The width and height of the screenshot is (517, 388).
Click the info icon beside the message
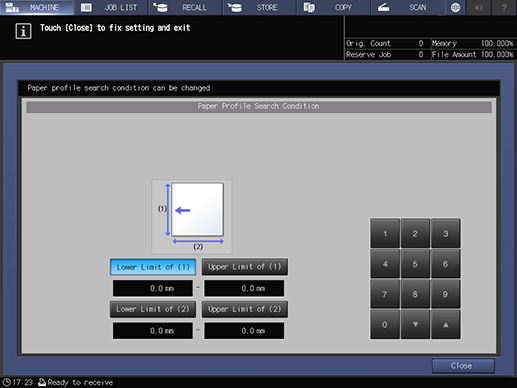click(23, 31)
